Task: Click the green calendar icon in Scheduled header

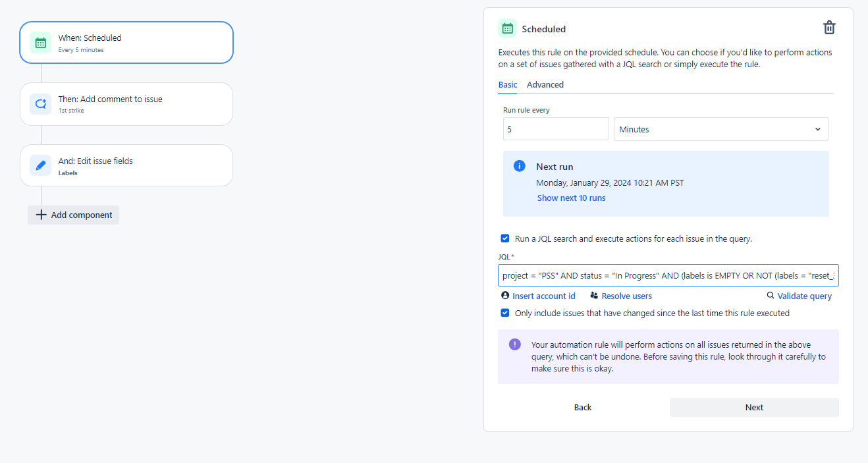Action: [508, 28]
